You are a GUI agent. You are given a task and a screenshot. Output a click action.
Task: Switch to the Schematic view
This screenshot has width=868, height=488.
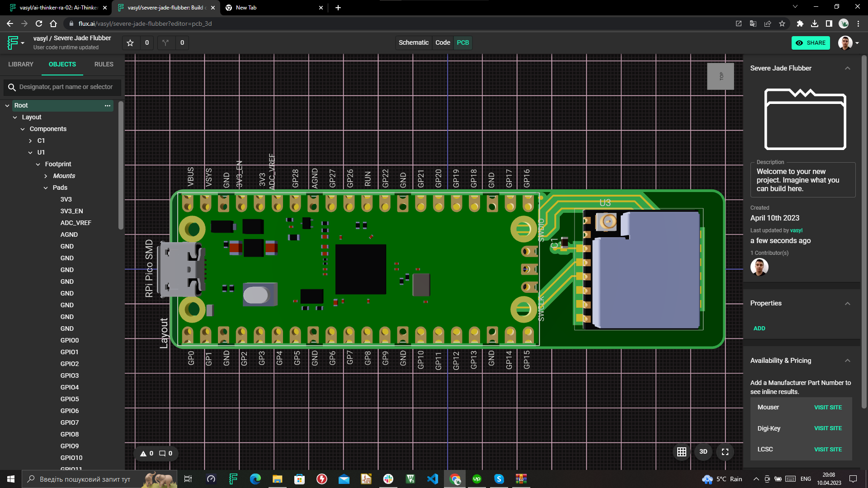tap(413, 42)
